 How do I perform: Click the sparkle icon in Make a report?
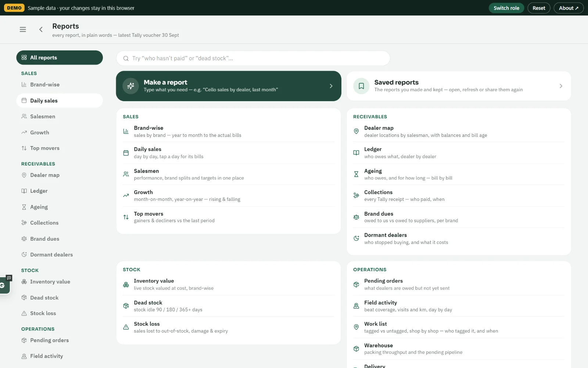tap(130, 86)
